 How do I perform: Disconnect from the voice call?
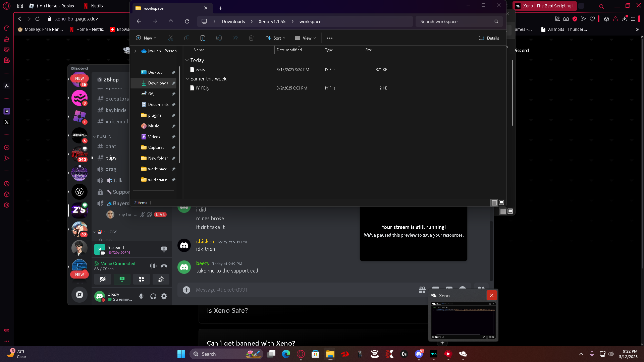click(x=164, y=266)
